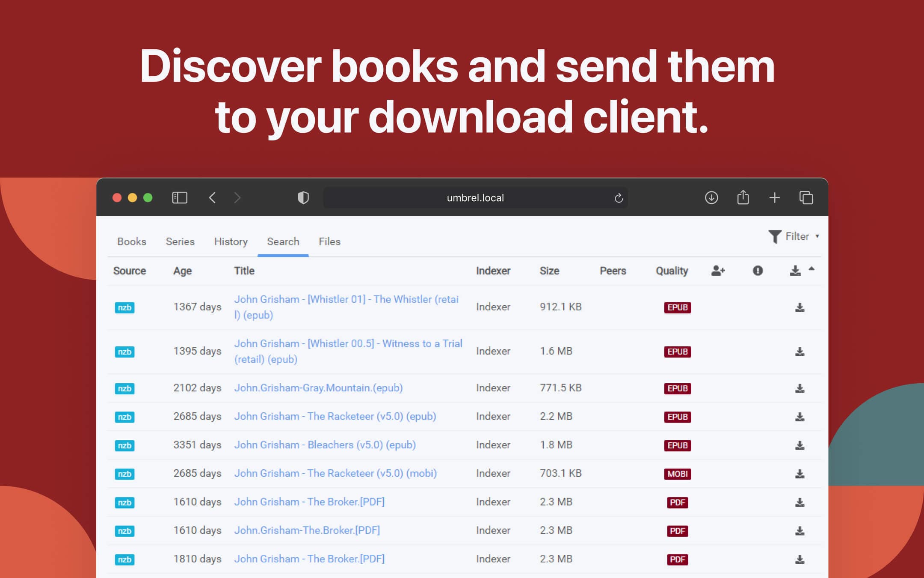924x578 pixels.
Task: Switch to the Books tab
Action: (x=132, y=242)
